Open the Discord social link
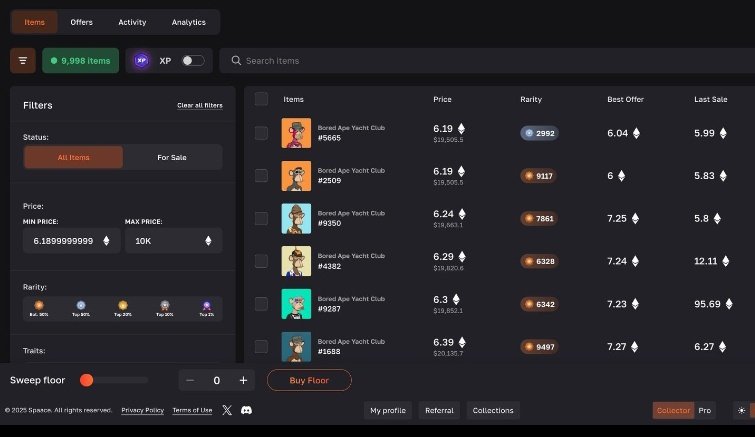The width and height of the screenshot is (755, 437). 246,410
